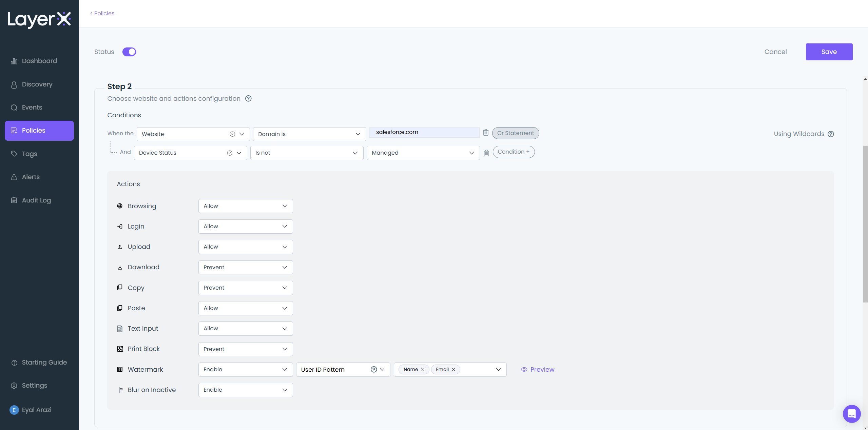This screenshot has height=430, width=868.
Task: Click the Step 2 configuration help icon
Action: 248,99
